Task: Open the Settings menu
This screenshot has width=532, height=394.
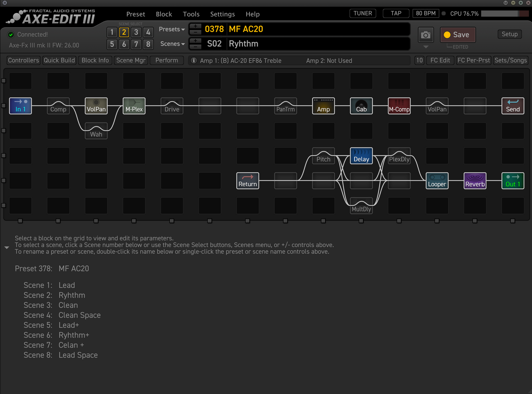Action: click(x=222, y=14)
